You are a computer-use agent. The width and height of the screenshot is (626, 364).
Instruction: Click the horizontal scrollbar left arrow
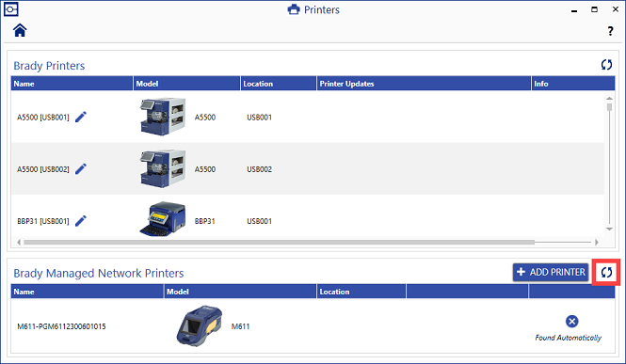19,242
